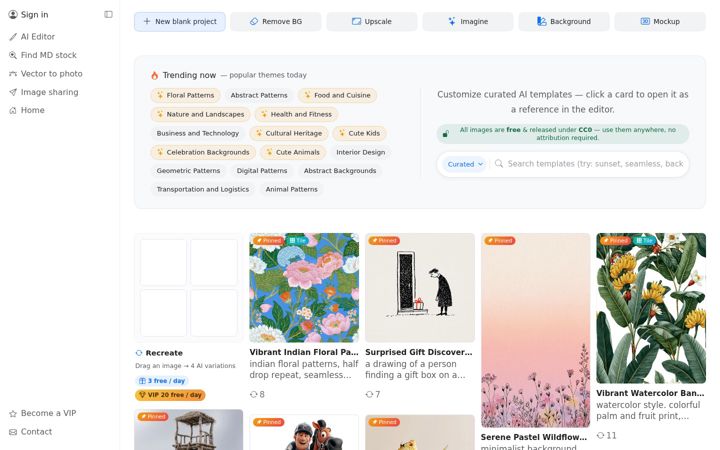Open the wooden tower pinned thumbnail
The height and width of the screenshot is (450, 720).
click(x=189, y=430)
